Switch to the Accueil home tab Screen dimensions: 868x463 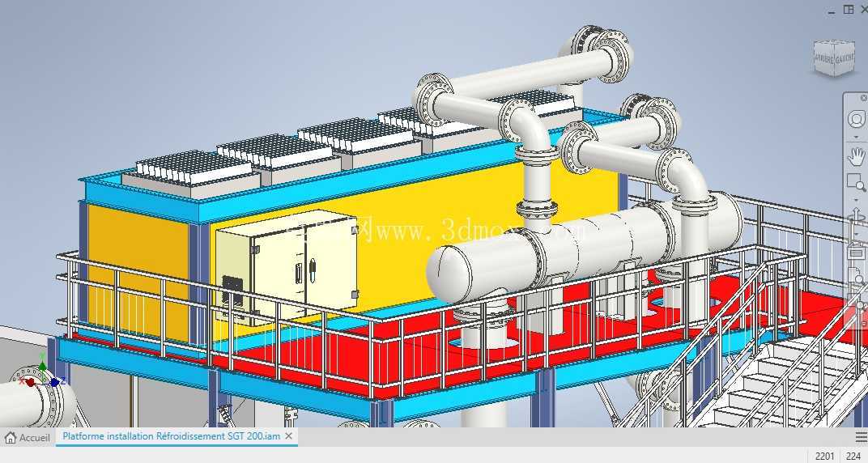pos(28,438)
